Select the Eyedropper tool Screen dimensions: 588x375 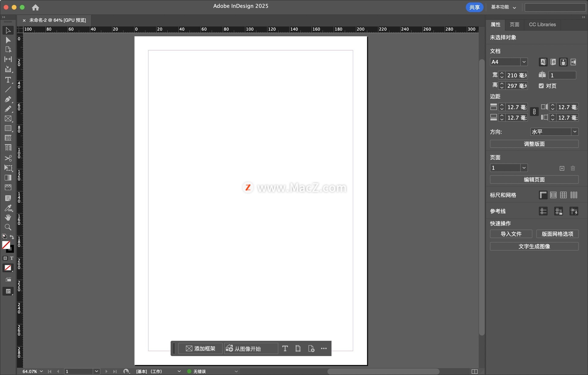[8, 208]
